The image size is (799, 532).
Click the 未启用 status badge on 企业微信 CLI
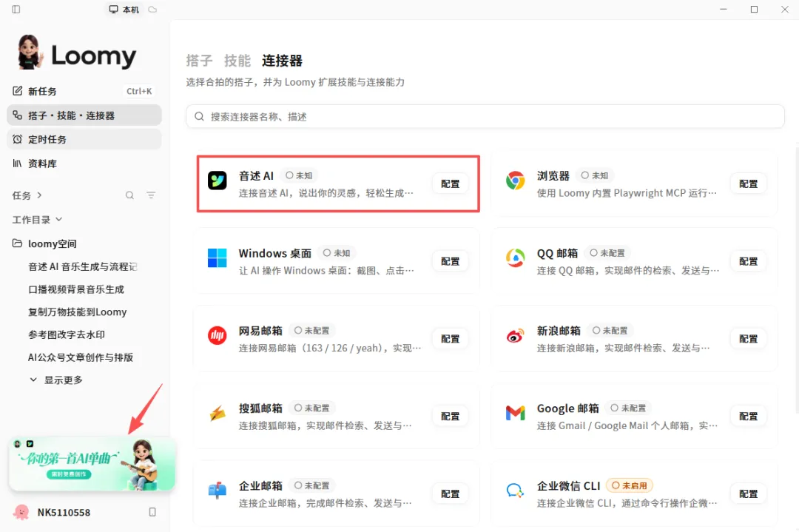(x=630, y=485)
